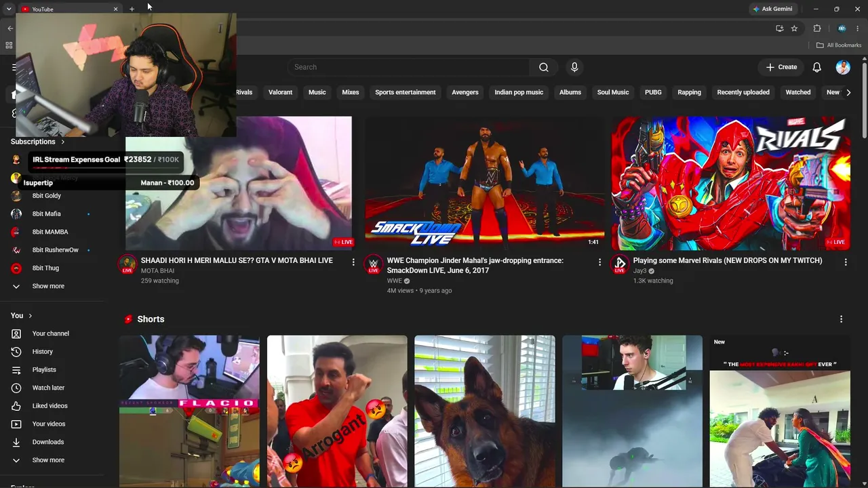The width and height of the screenshot is (868, 488).
Task: Open the Chrome extensions puzzle icon
Action: tap(817, 28)
